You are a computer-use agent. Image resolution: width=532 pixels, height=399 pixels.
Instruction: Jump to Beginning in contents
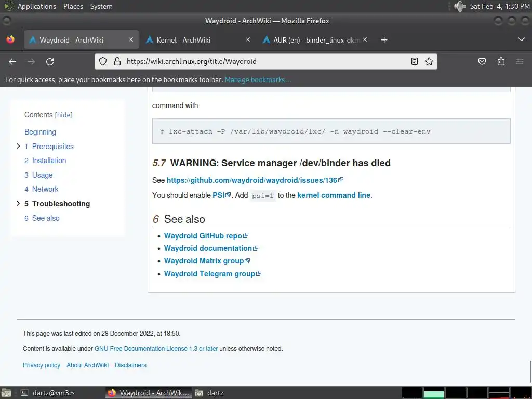tap(40, 132)
